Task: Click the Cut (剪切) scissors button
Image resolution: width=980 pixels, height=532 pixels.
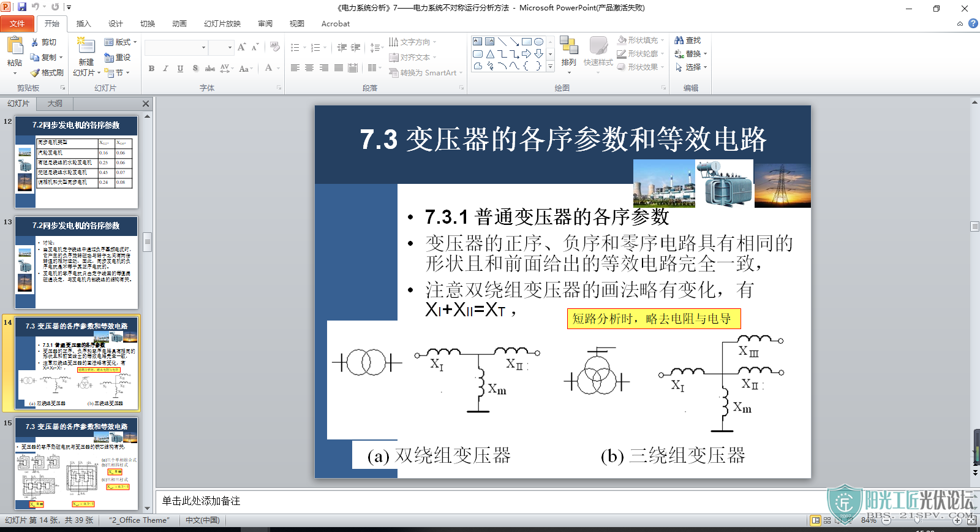Action: pos(43,42)
